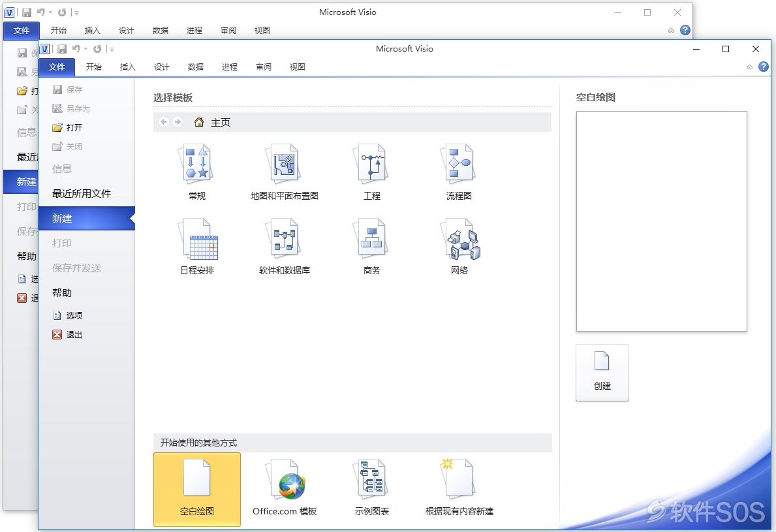
Task: Click the 主页 breadcrumb text
Action: [220, 122]
